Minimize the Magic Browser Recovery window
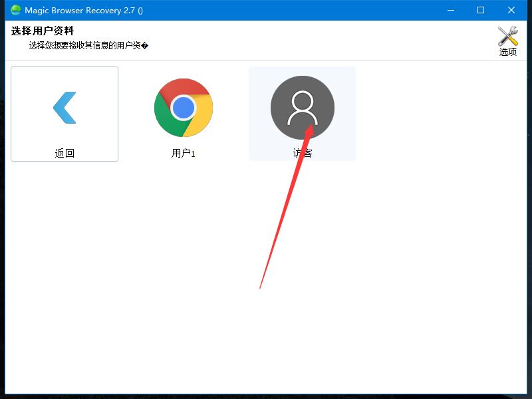The height and width of the screenshot is (399, 532). (x=451, y=10)
